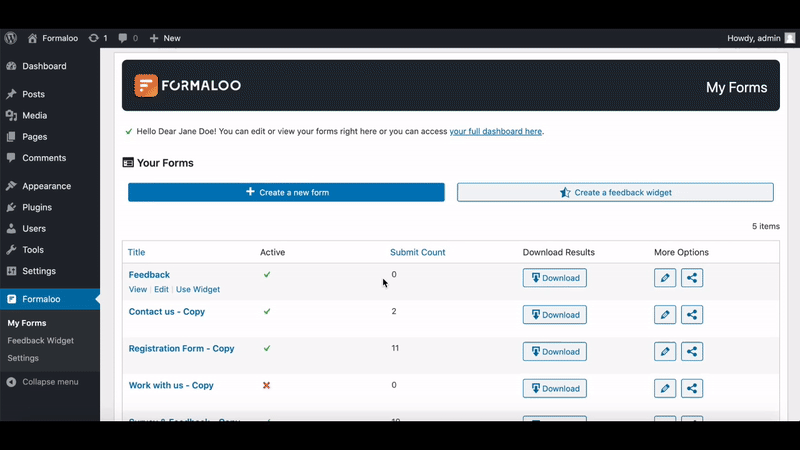
Task: Open My Forms submenu item
Action: [27, 323]
